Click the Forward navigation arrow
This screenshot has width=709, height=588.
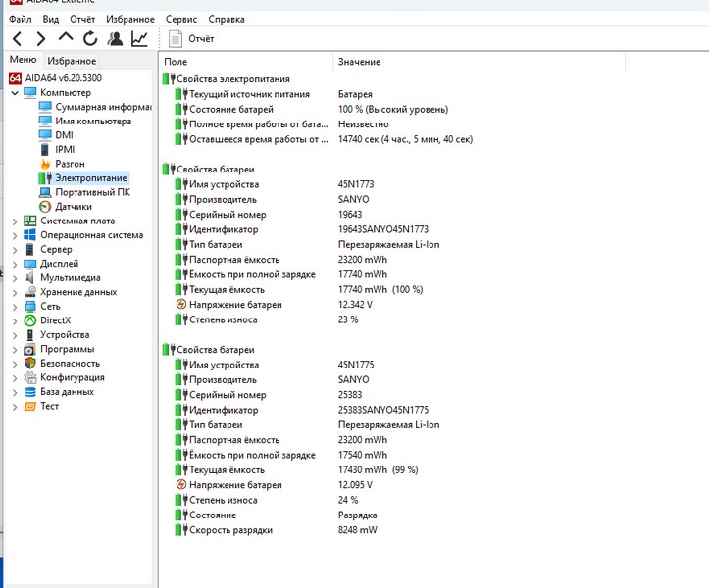[41, 39]
